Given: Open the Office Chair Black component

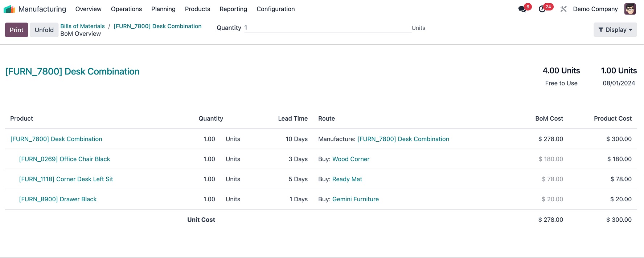Looking at the screenshot, I should 65,159.
